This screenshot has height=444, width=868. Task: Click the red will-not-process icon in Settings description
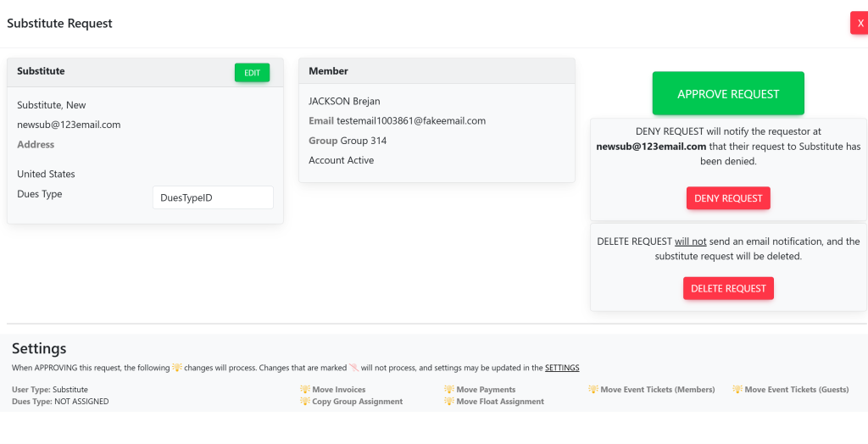(x=353, y=368)
